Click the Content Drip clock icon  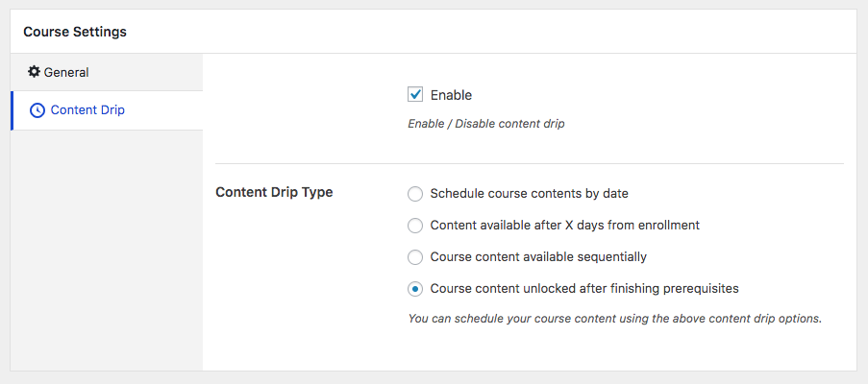coord(37,110)
